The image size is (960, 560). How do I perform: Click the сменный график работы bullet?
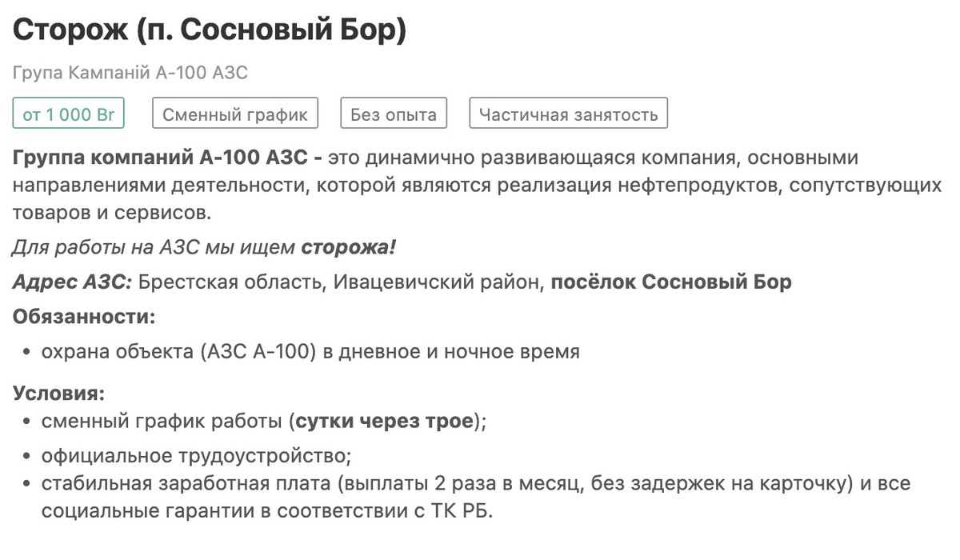tap(264, 422)
